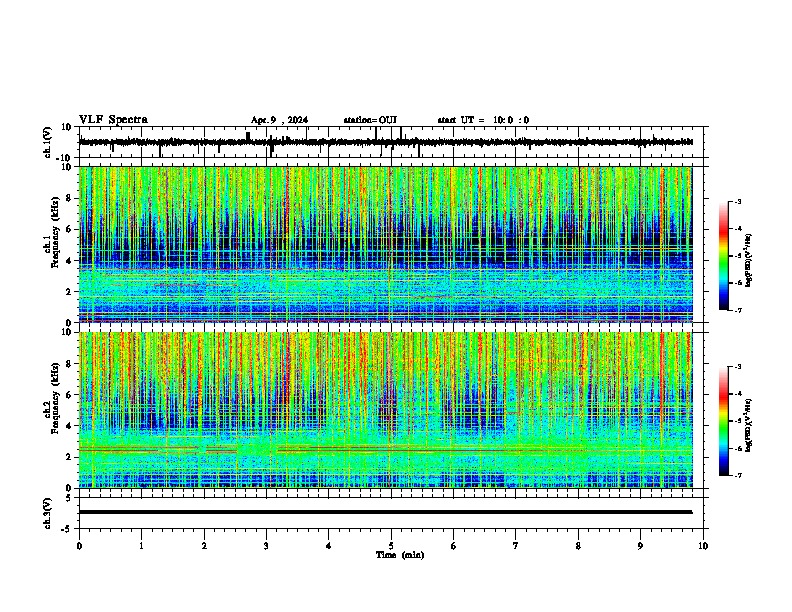Image resolution: width=792 pixels, height=612 pixels.
Task: Click the "4" kHz tick of ch.1 spectrogram
Action: [x=70, y=261]
